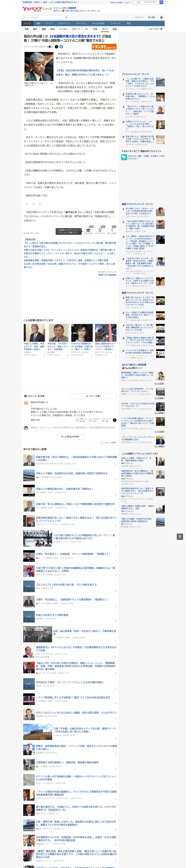Screen dimensions: 186x868
Task: Open トピックス一覧 link
Action: click(x=156, y=29)
